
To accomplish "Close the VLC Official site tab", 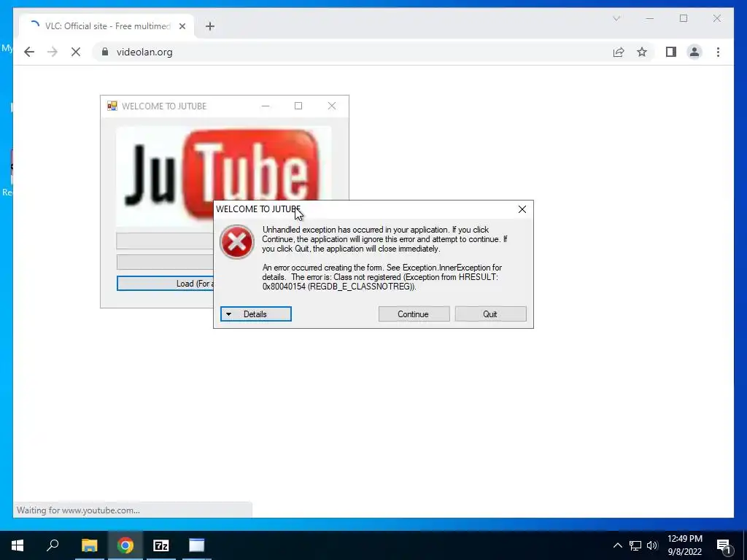I will pos(182,26).
